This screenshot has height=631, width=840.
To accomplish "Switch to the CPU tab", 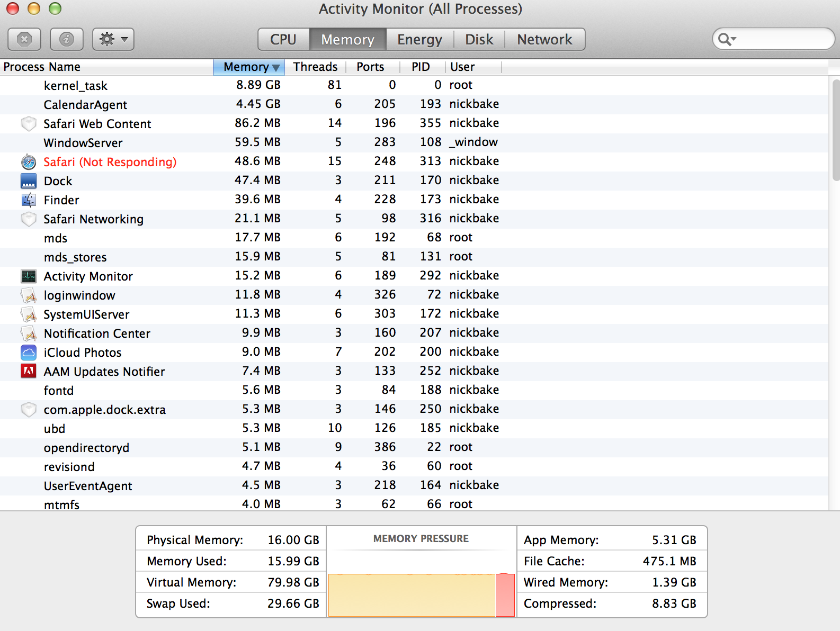I will click(283, 39).
